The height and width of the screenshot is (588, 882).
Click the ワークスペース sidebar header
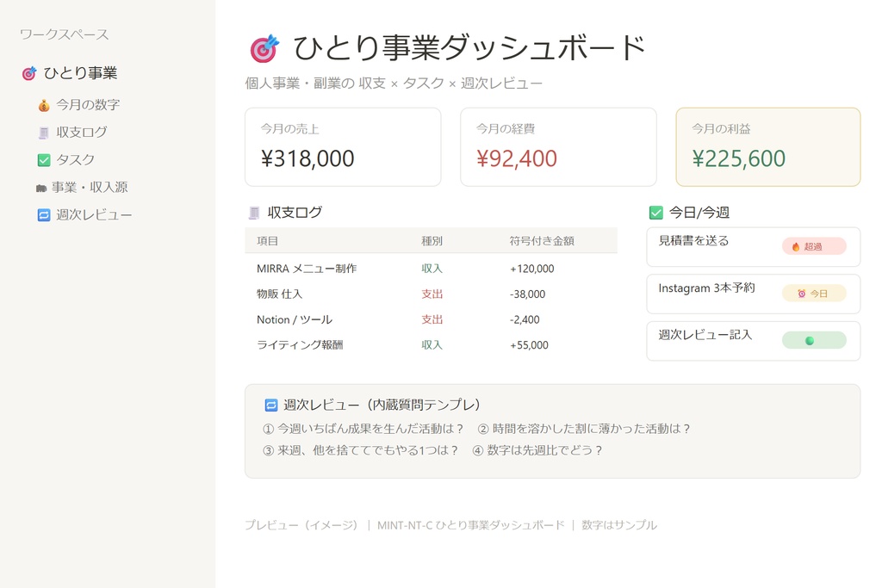click(64, 34)
